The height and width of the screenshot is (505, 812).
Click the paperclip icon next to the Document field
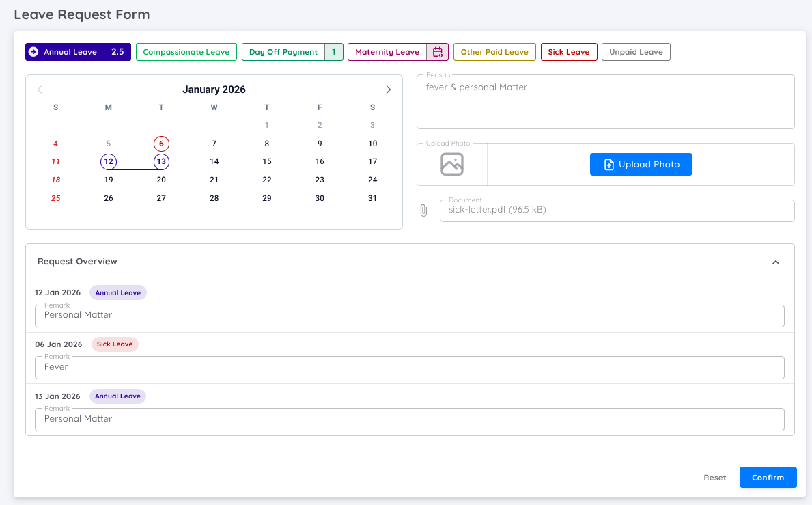(423, 210)
